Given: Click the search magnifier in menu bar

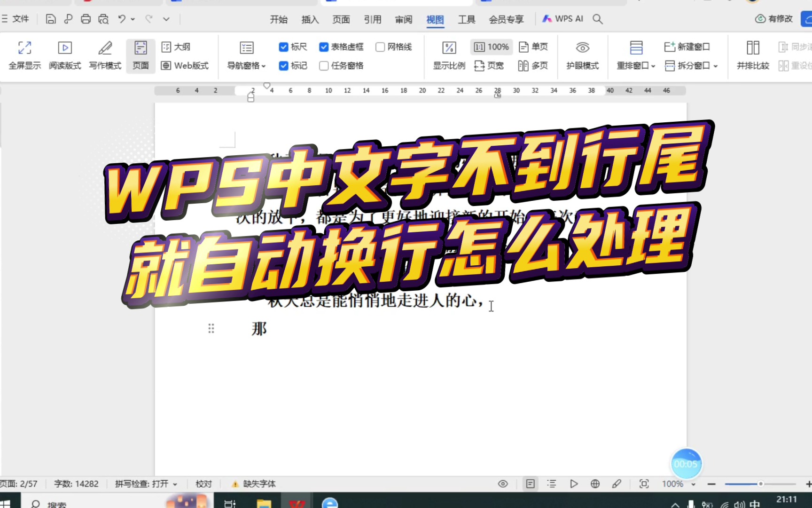Looking at the screenshot, I should click(598, 19).
